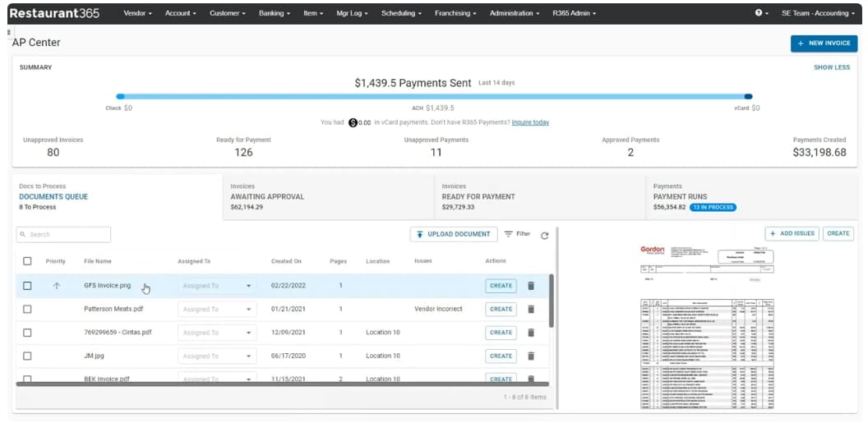Check the GFS Invoice.png row checkbox
The height and width of the screenshot is (423, 868).
[27, 286]
